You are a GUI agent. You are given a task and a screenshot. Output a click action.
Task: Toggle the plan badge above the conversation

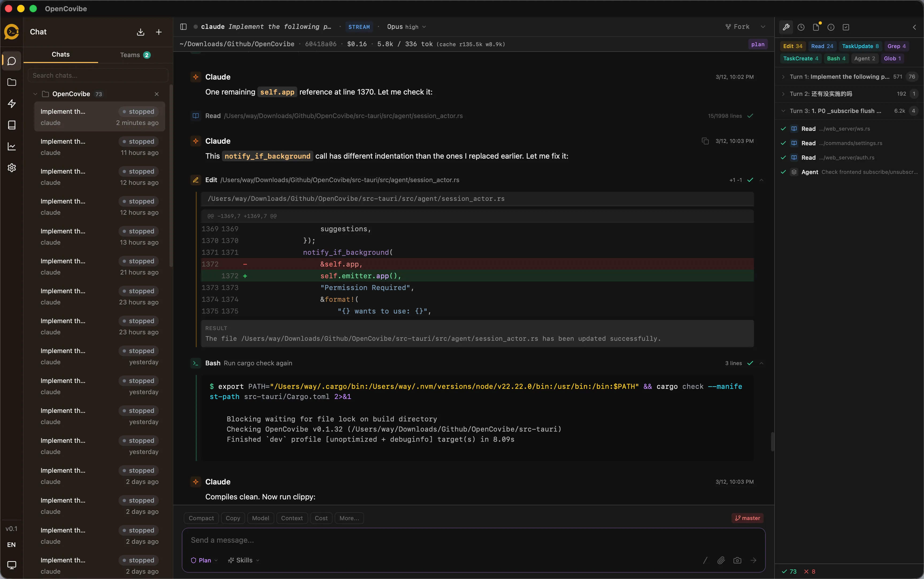(758, 44)
